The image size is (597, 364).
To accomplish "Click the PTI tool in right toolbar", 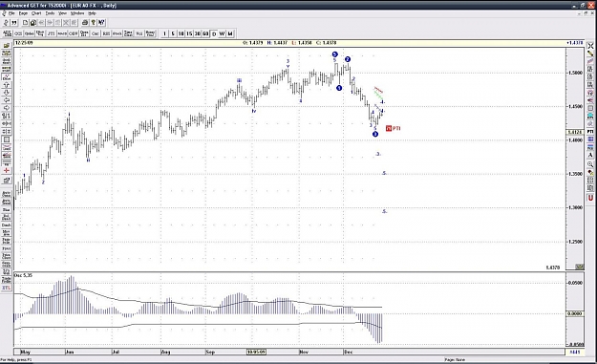I will (x=590, y=131).
